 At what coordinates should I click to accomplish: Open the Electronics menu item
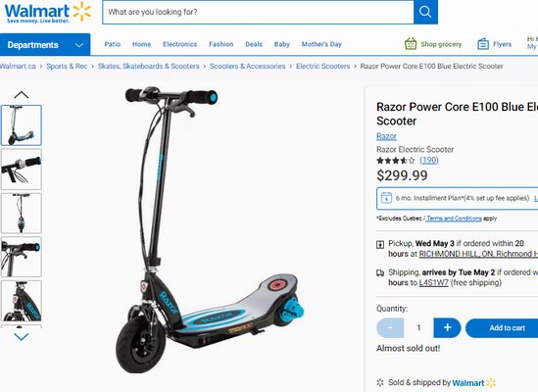tap(179, 44)
